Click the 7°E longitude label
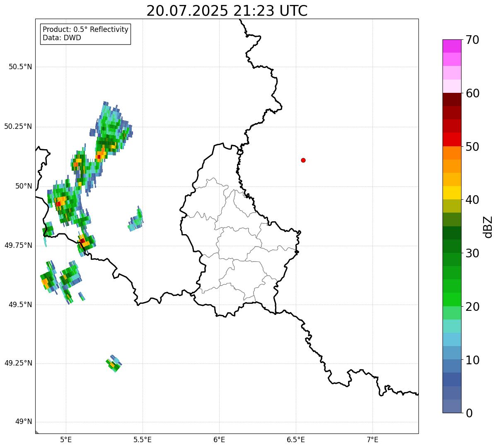 click(372, 439)
